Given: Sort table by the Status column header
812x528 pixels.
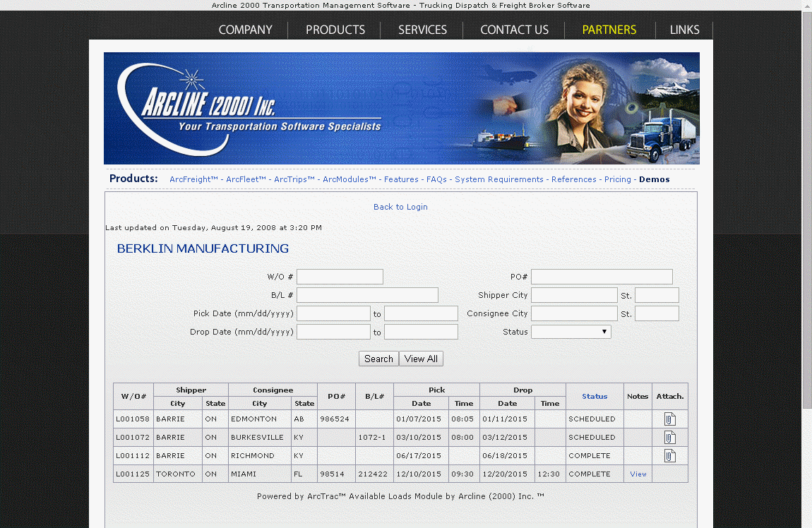Looking at the screenshot, I should [595, 396].
